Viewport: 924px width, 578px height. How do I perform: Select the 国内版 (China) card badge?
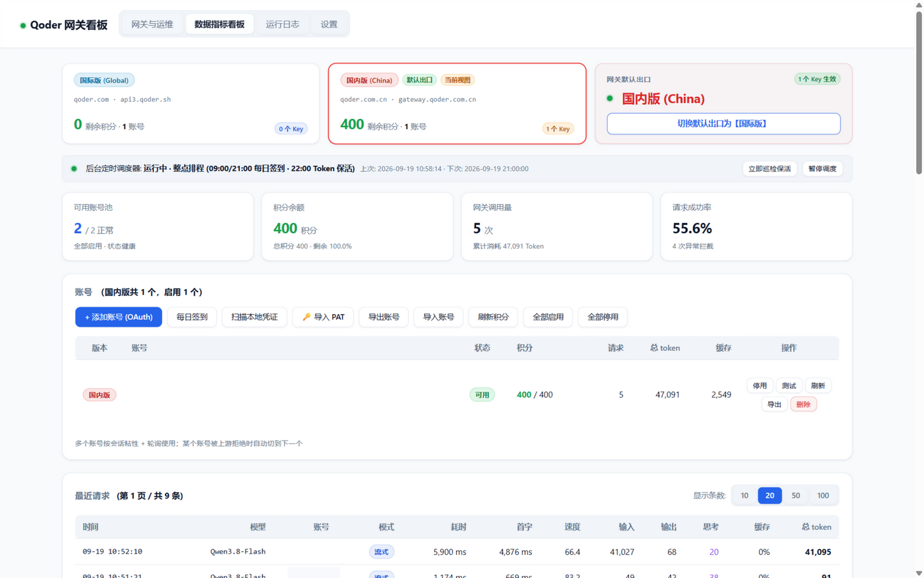click(x=369, y=80)
